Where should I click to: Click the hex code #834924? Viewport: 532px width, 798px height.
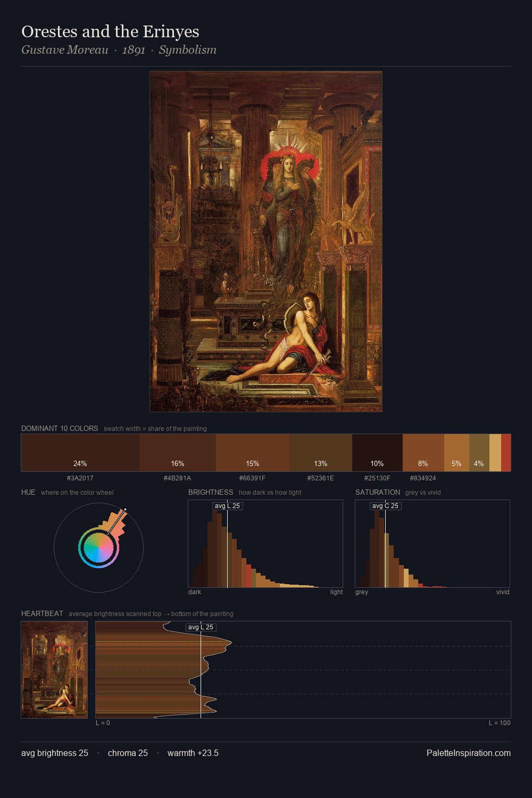(423, 478)
